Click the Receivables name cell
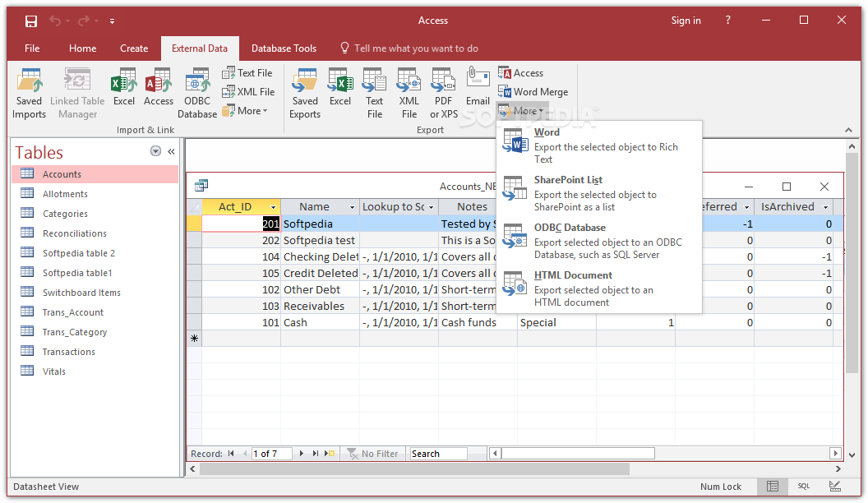Screen dimensions: 868x503 [320, 306]
